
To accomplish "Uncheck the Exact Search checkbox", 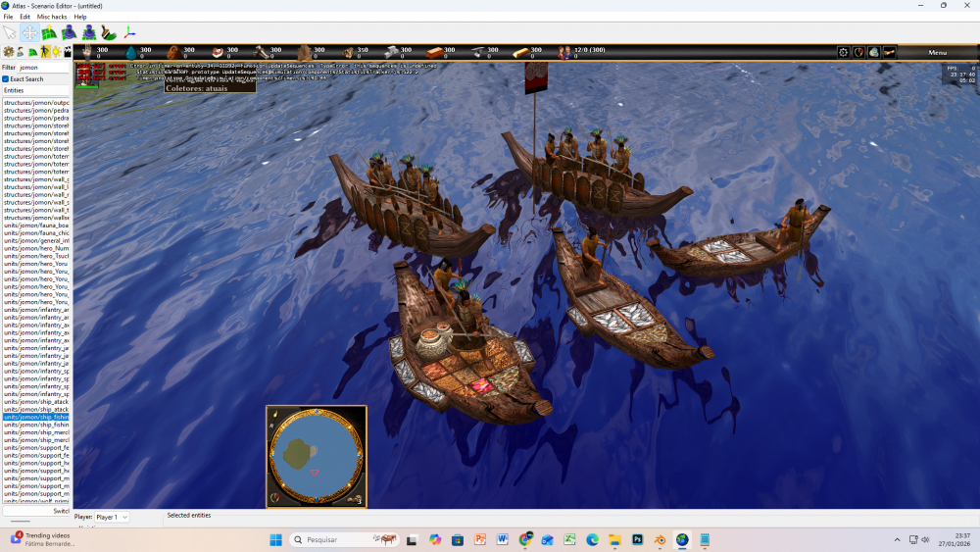I will click(6, 78).
